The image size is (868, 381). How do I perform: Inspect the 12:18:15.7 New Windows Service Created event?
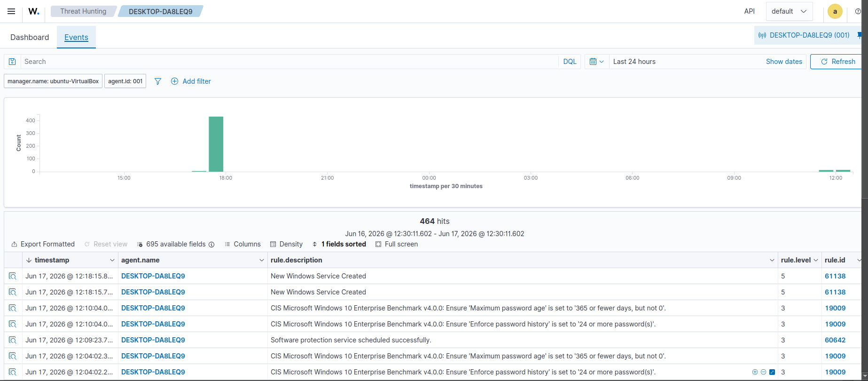click(13, 292)
